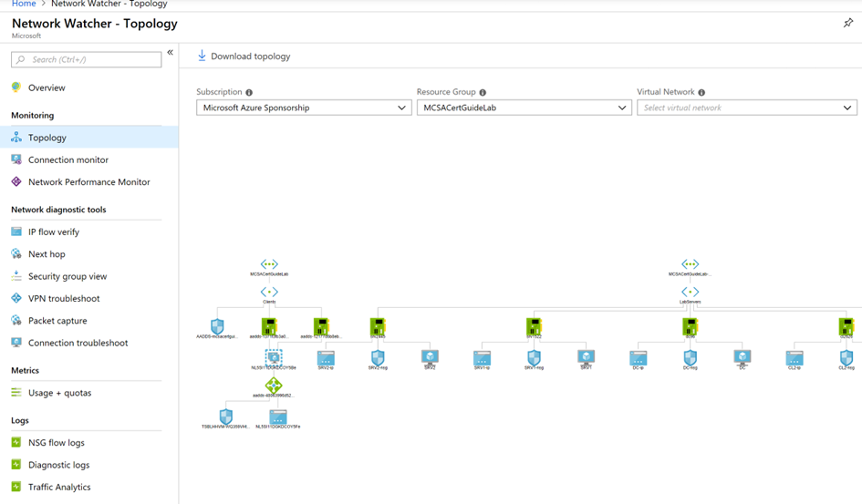The width and height of the screenshot is (862, 504).
Task: Open Connection troubleshoot
Action: point(78,343)
